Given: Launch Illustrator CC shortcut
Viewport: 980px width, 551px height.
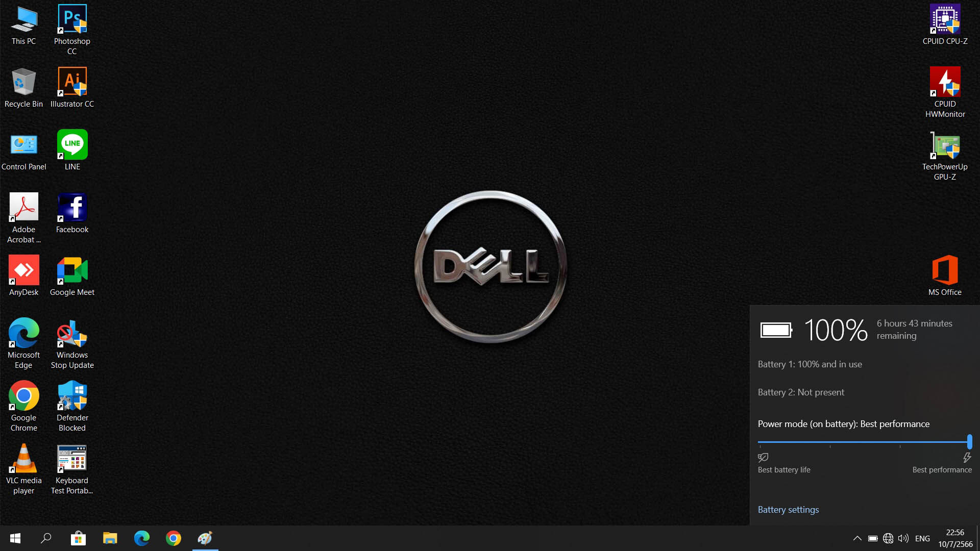Looking at the screenshot, I should pos(72,88).
